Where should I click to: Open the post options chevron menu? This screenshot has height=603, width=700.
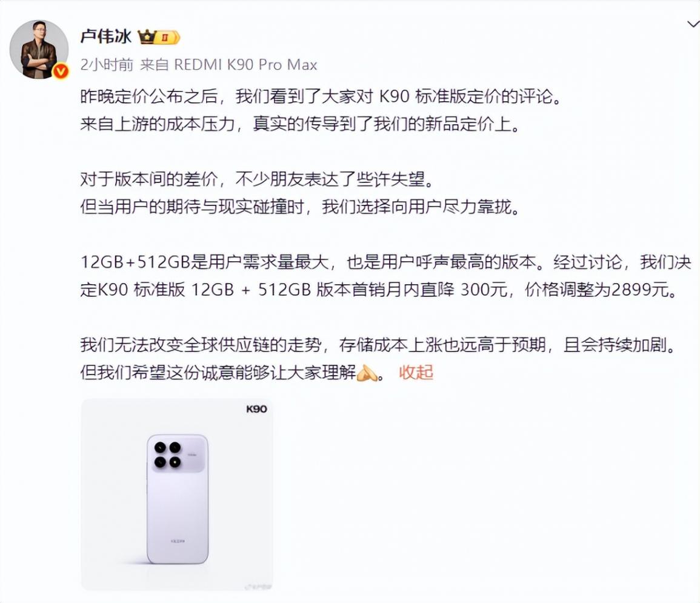click(x=693, y=24)
